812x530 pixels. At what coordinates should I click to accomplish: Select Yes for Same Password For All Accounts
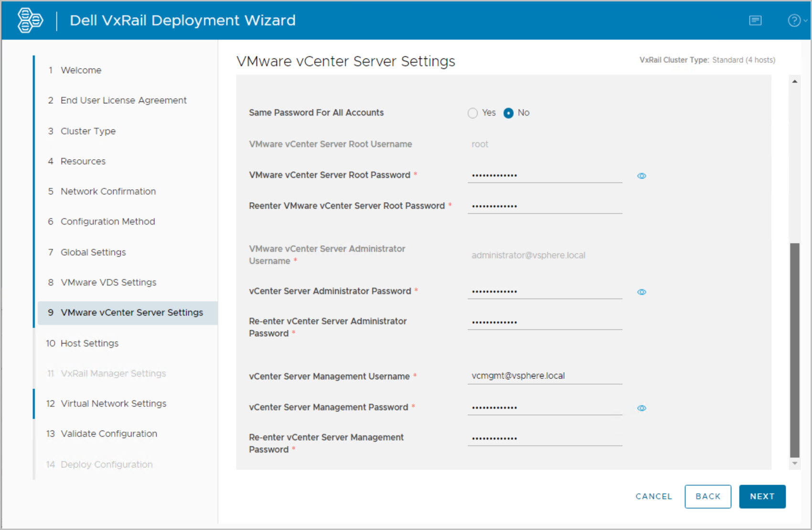click(x=472, y=113)
